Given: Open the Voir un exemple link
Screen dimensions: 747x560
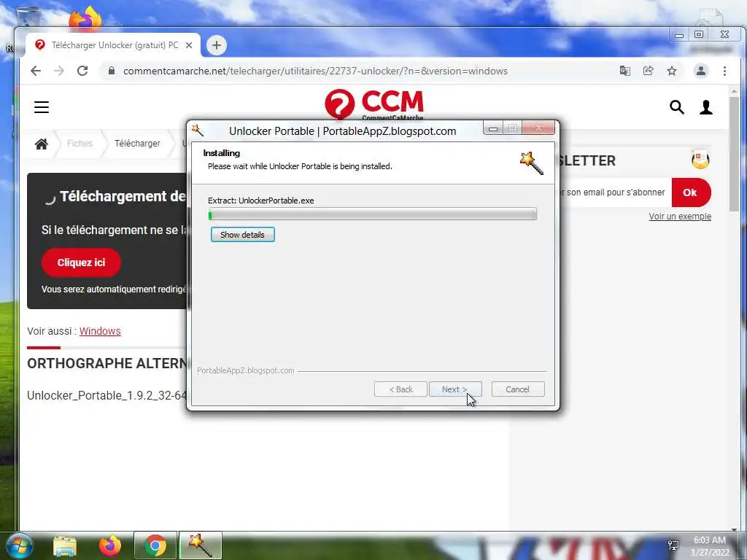Looking at the screenshot, I should (680, 216).
